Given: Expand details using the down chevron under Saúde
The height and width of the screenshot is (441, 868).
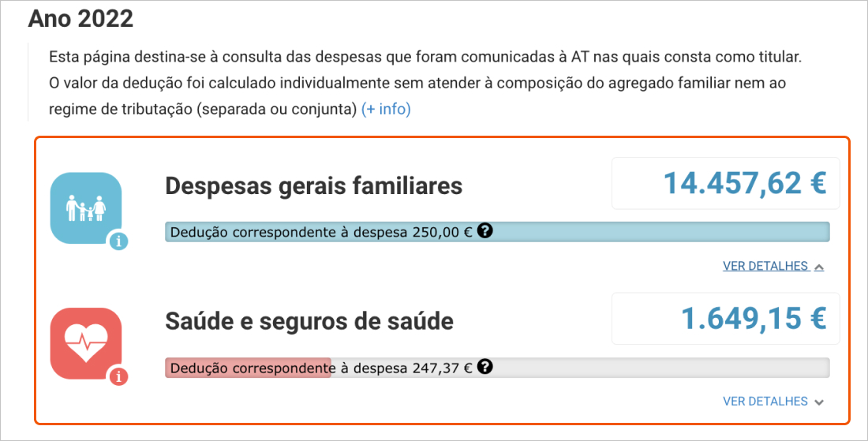Looking at the screenshot, I should click(x=819, y=402).
